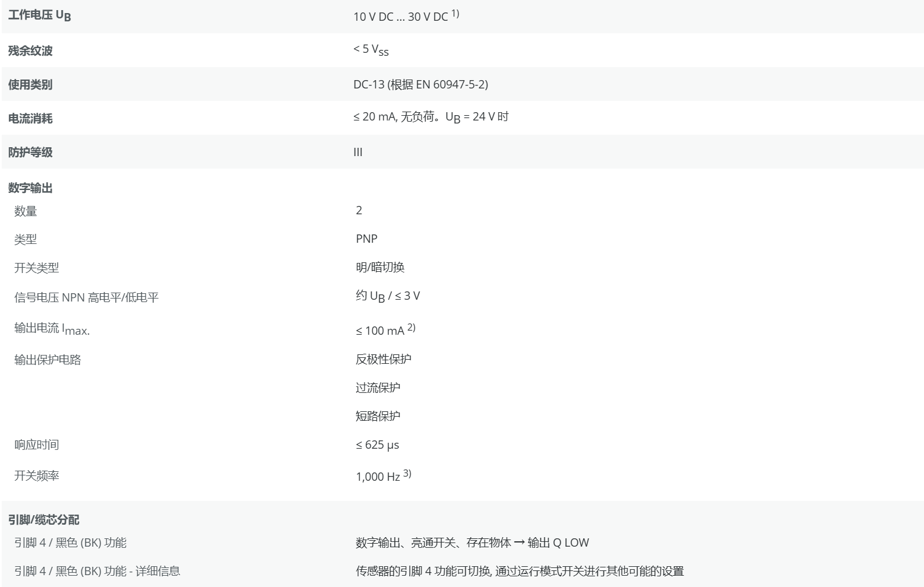This screenshot has height=587, width=924.
Task: Click the 防护等级 value III
Action: pyautogui.click(x=357, y=152)
